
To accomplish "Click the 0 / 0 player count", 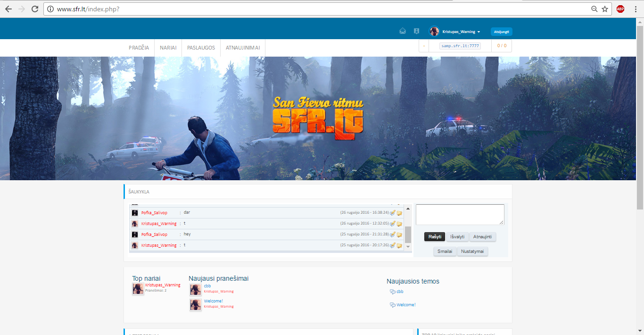I will click(502, 46).
